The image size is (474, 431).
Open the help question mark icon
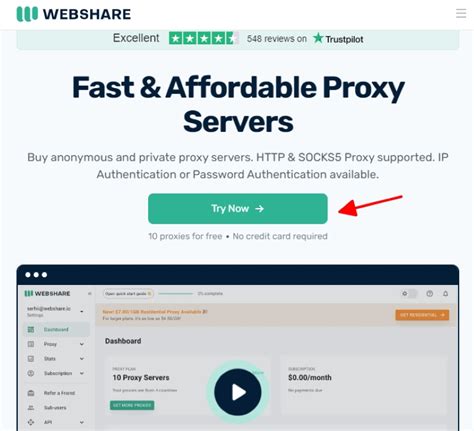pyautogui.click(x=430, y=294)
